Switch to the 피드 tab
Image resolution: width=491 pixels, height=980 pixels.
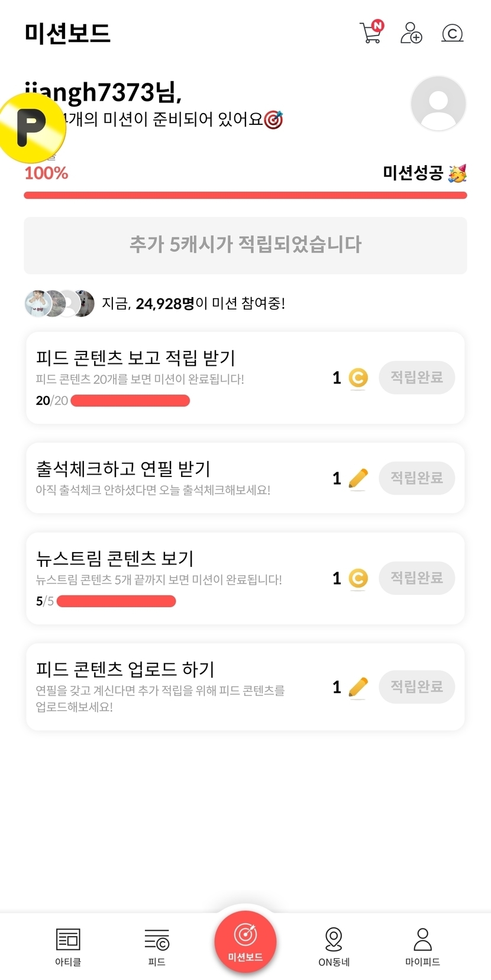point(157,946)
